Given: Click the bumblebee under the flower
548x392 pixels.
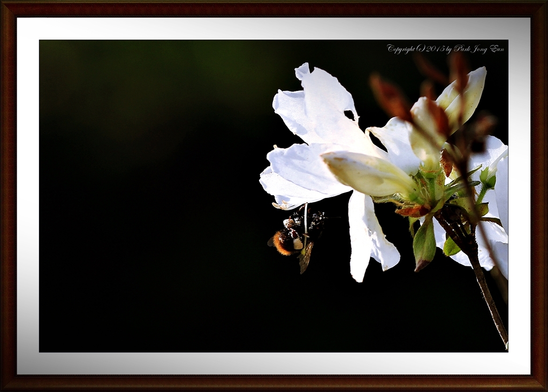Looking at the screenshot, I should click(295, 234).
